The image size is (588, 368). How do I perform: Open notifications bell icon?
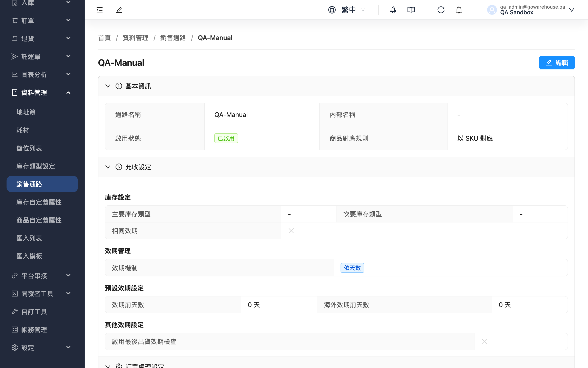(459, 10)
